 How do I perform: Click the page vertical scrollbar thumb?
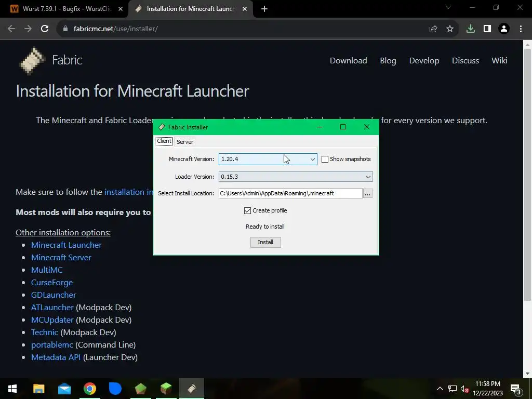527,175
